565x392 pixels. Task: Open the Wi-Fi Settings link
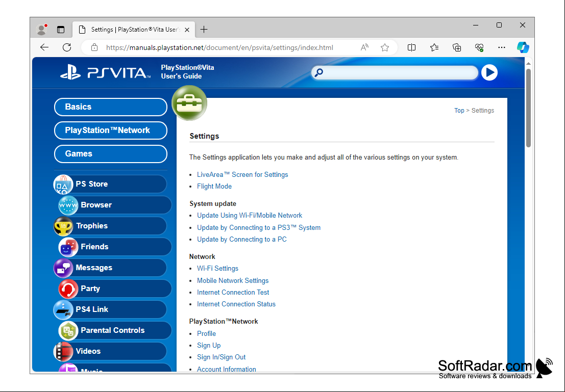pyautogui.click(x=217, y=269)
